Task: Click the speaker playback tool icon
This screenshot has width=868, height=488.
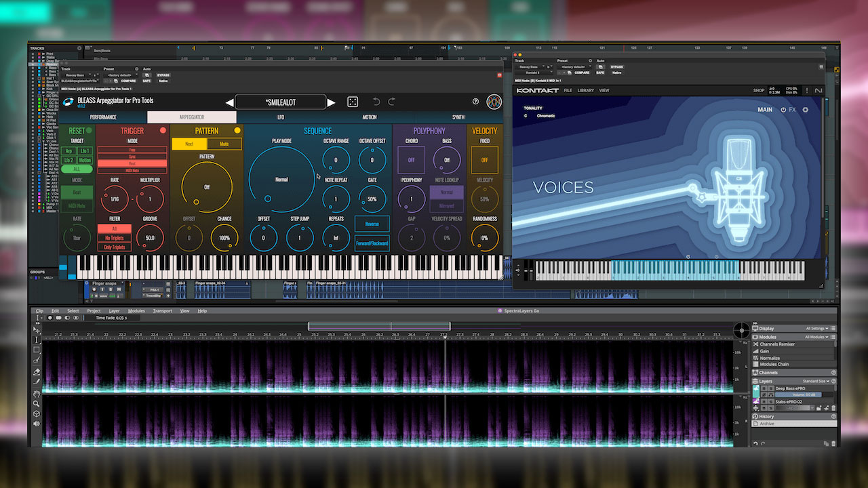Action: click(37, 424)
